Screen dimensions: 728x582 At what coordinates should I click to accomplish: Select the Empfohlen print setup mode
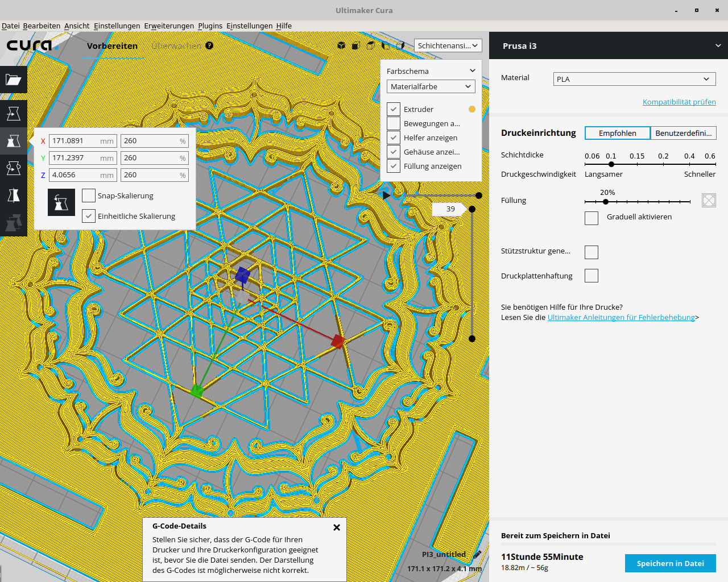coord(618,133)
